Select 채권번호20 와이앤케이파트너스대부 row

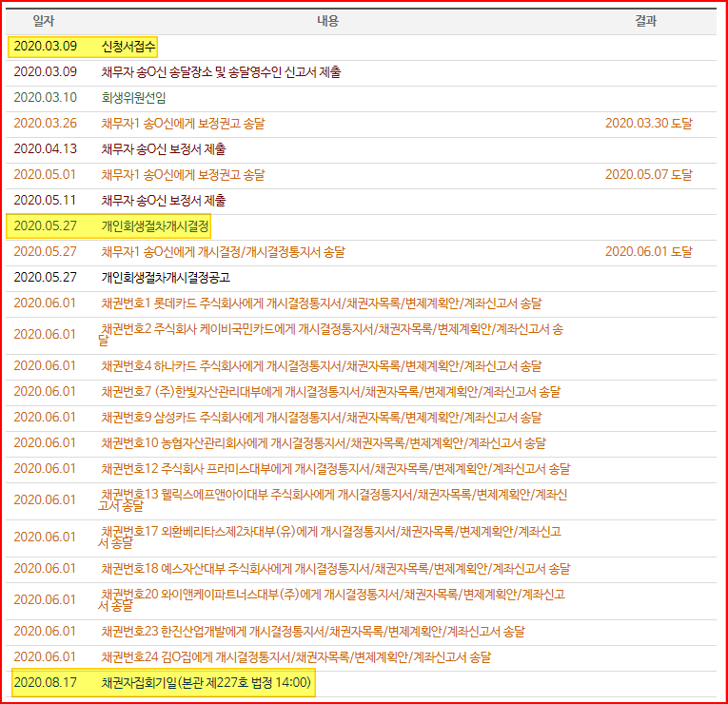tap(362, 600)
